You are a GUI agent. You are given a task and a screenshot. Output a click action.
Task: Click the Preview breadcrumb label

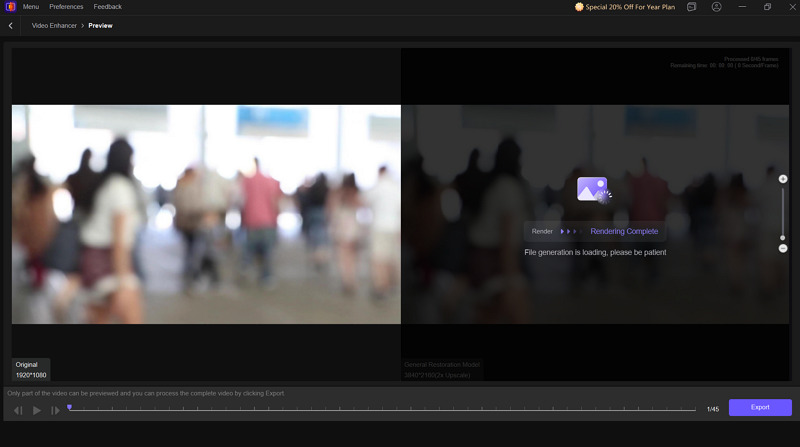[100, 25]
